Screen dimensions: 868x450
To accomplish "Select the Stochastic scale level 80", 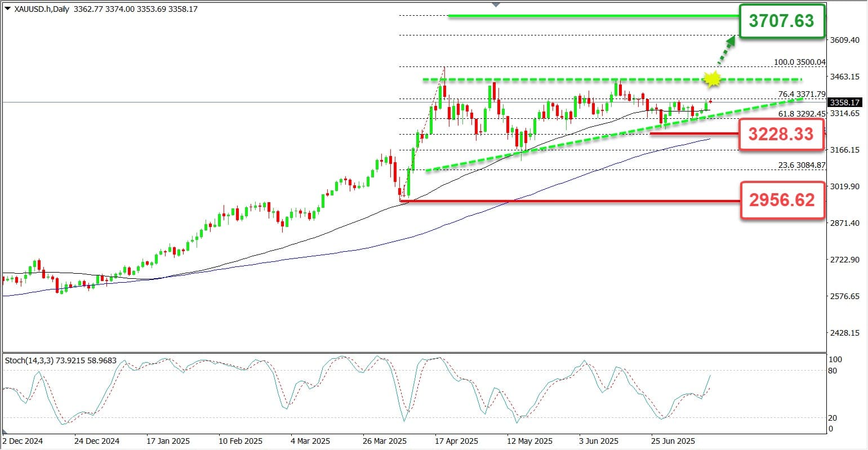I will [833, 371].
